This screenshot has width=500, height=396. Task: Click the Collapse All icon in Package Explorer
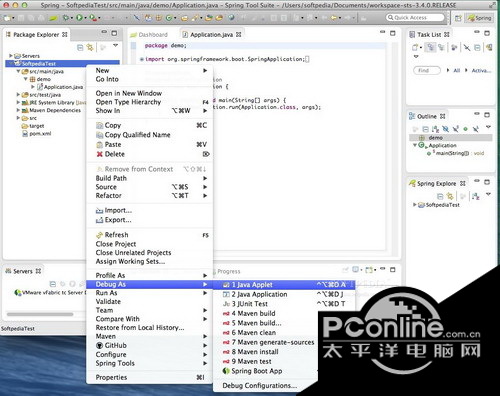(x=80, y=47)
